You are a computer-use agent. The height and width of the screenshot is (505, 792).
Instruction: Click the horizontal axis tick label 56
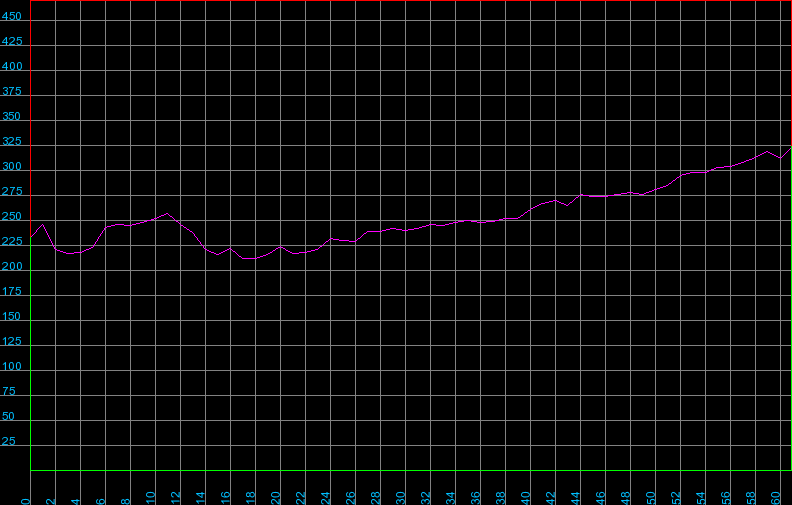(x=726, y=497)
